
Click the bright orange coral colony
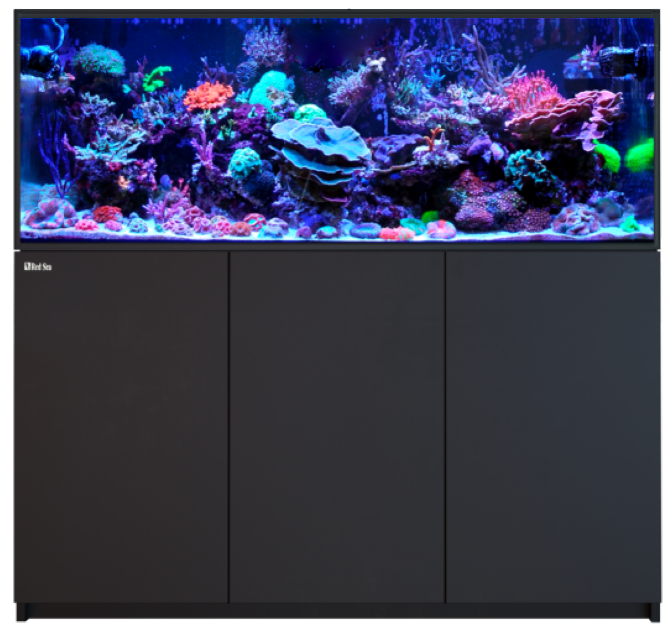point(208,95)
